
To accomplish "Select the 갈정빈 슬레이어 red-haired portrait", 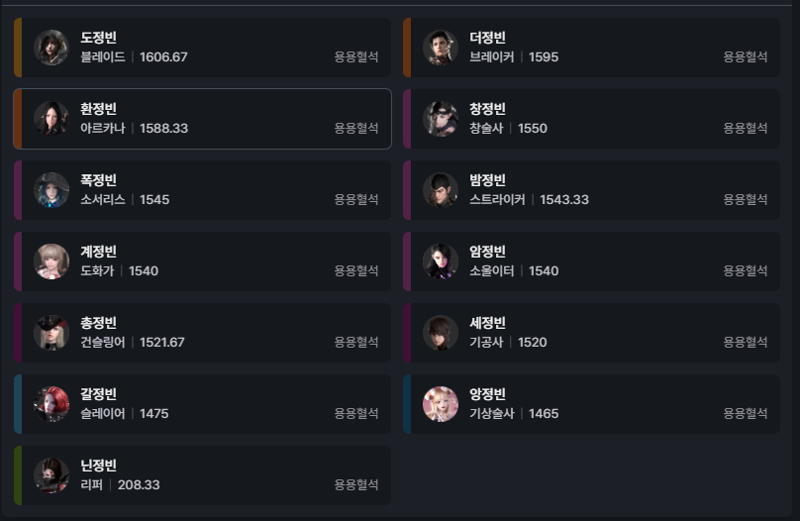I will coord(51,404).
